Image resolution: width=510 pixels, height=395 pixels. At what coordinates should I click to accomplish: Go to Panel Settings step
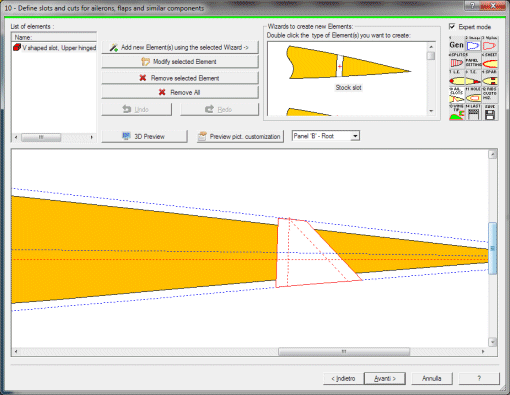(x=473, y=61)
